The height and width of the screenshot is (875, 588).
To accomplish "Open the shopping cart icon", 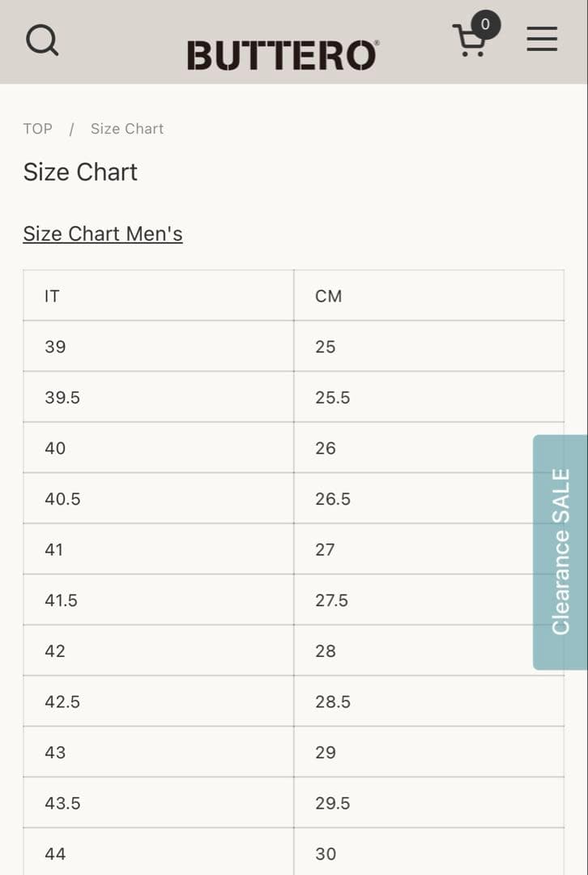I will tap(469, 41).
